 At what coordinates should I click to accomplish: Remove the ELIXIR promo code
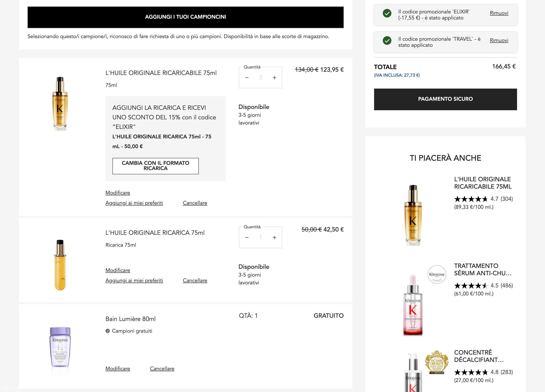click(x=499, y=13)
